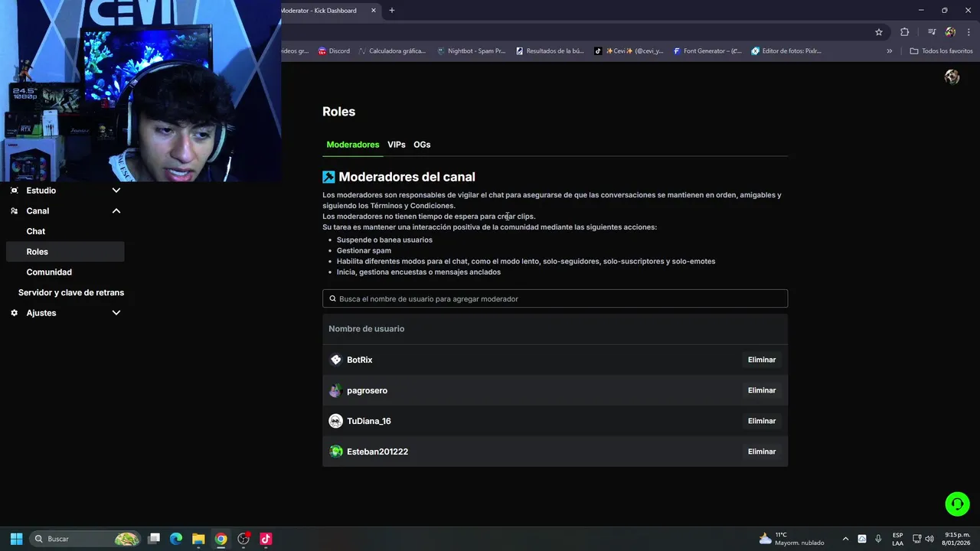Launch Microsoft Edge from the taskbar
The height and width of the screenshot is (551, 980).
click(176, 539)
